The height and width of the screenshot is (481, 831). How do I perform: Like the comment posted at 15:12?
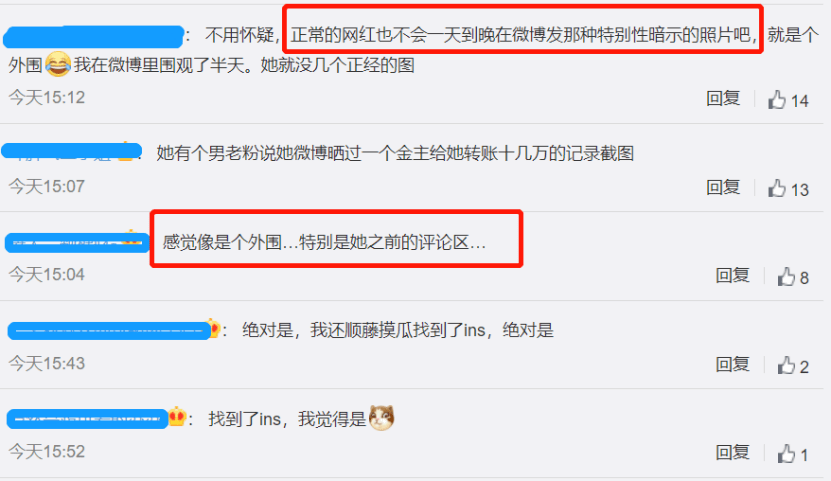[777, 100]
